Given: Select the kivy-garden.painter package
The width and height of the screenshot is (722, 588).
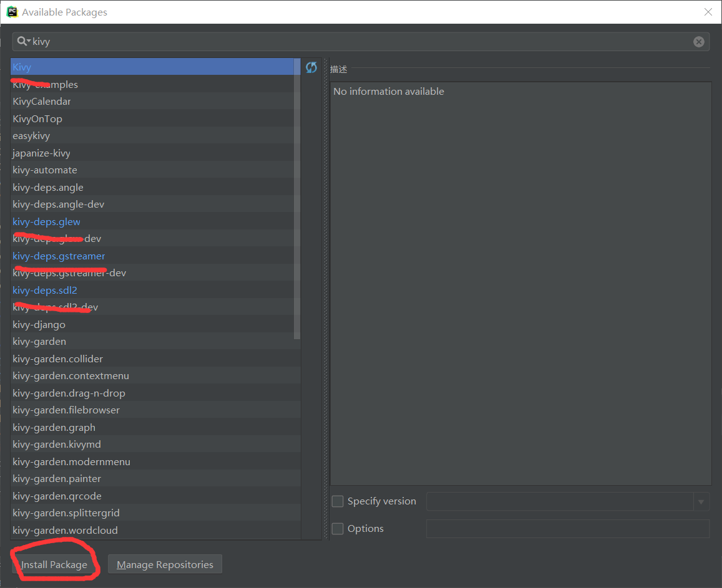Looking at the screenshot, I should [x=155, y=478].
